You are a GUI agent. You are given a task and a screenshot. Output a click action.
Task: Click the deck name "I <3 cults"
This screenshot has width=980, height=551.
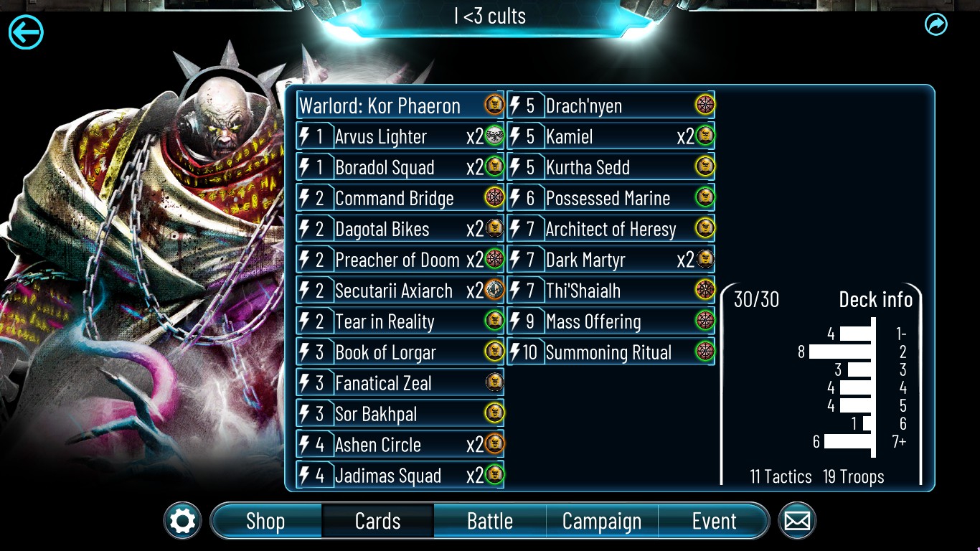[490, 16]
